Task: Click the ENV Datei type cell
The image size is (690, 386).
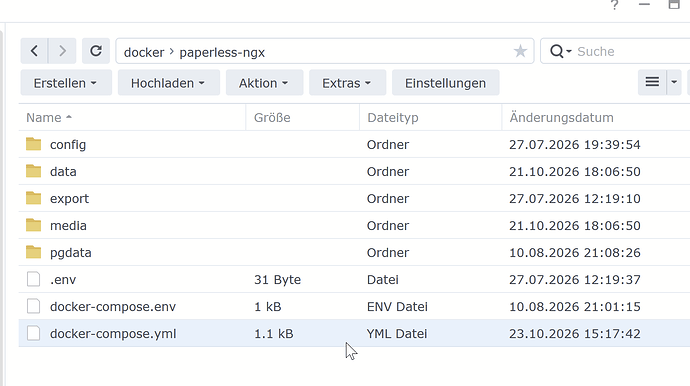Action: tap(397, 307)
